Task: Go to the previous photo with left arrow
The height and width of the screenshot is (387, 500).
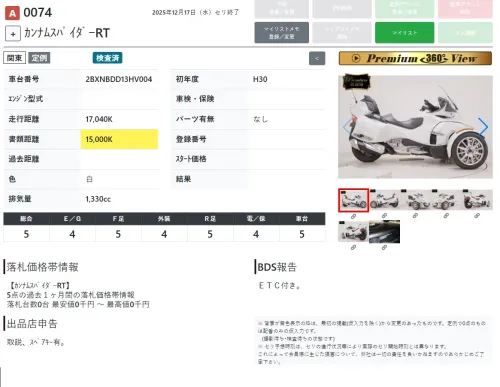Action: click(x=347, y=127)
